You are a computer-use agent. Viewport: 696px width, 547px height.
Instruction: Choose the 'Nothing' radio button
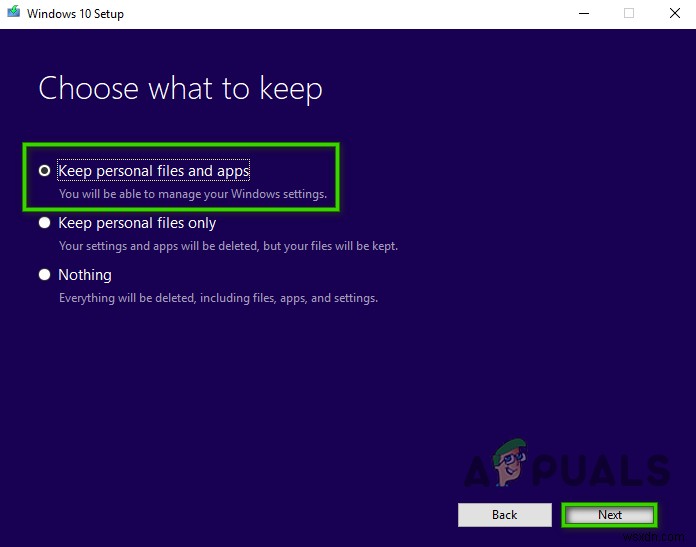44,274
